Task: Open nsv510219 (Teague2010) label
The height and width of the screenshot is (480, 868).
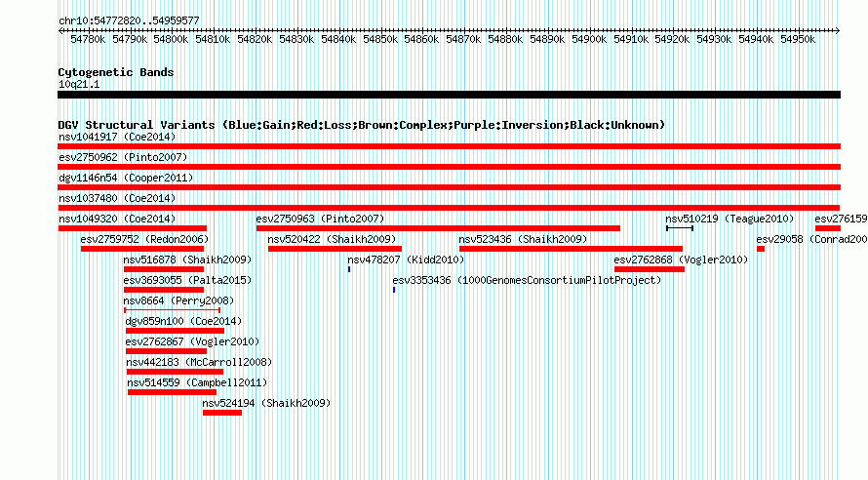Action: click(730, 219)
